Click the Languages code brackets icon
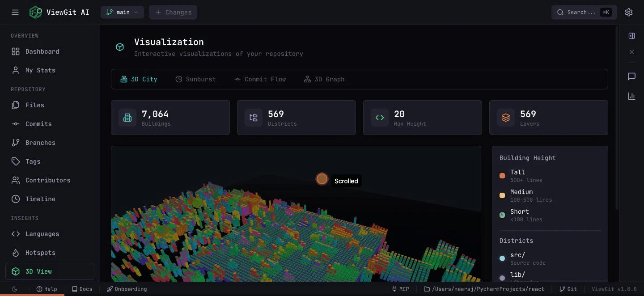The width and height of the screenshot is (644, 296). coord(16,234)
